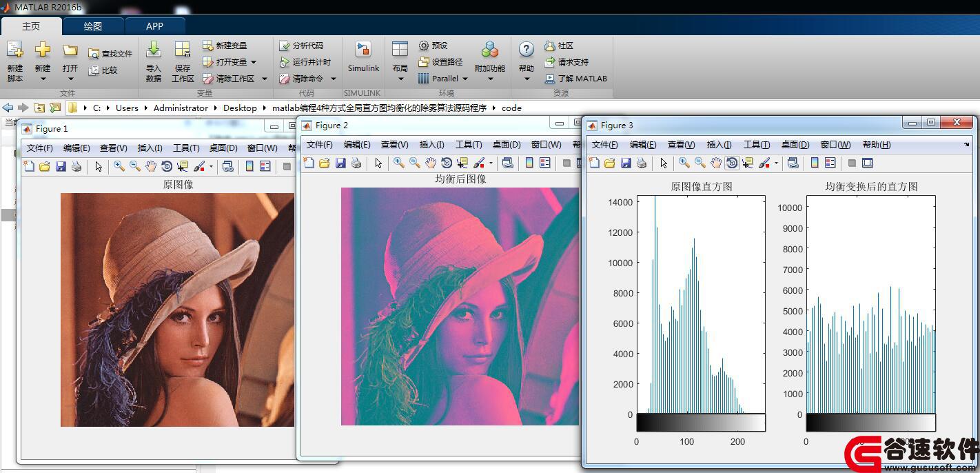980x473 pixels.
Task: Click 查找文件 (Find Files) icon
Action: click(x=94, y=53)
